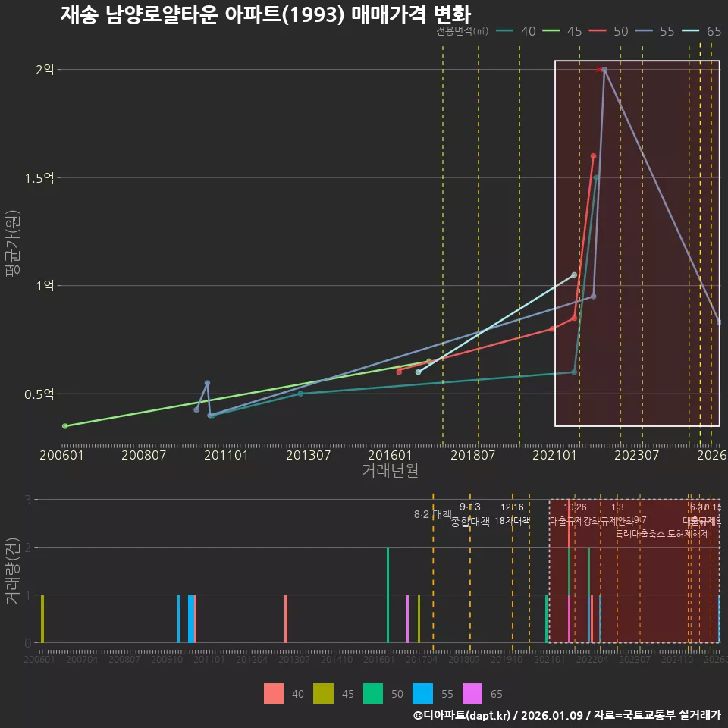Click the 1.5억 y-axis label
The width and height of the screenshot is (728, 728).
(x=39, y=177)
